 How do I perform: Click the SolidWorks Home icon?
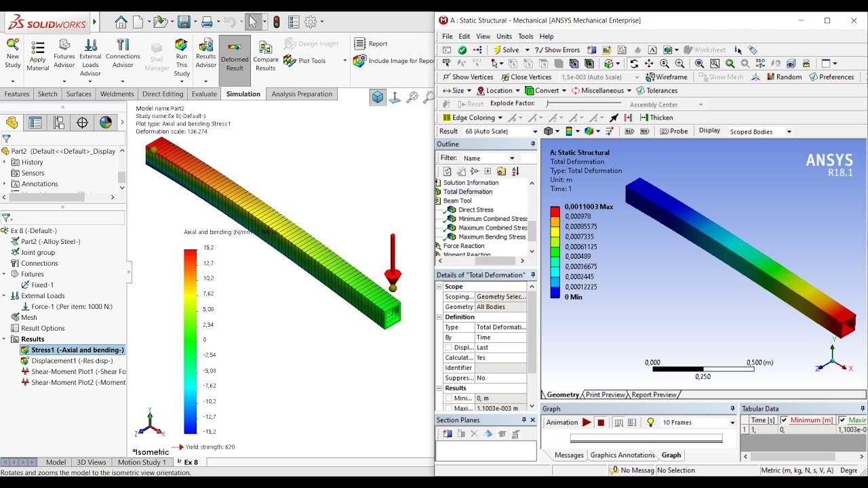click(x=121, y=22)
